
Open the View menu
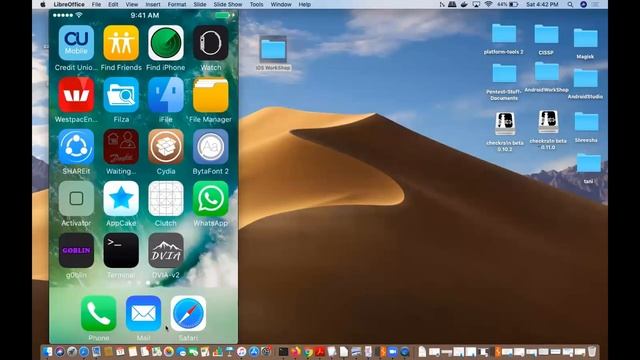[x=131, y=4]
